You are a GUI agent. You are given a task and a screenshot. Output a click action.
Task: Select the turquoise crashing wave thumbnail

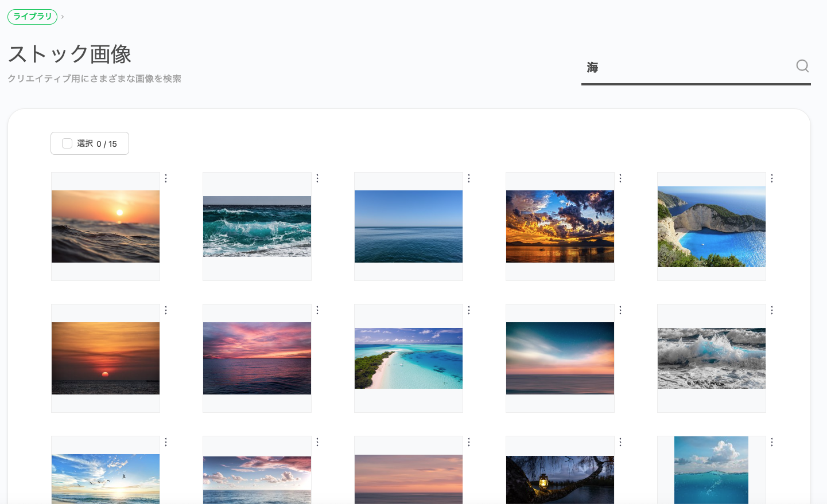click(257, 226)
